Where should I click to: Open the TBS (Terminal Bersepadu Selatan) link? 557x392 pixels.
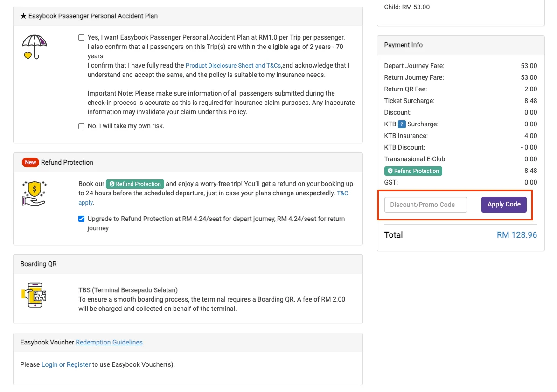tap(128, 290)
